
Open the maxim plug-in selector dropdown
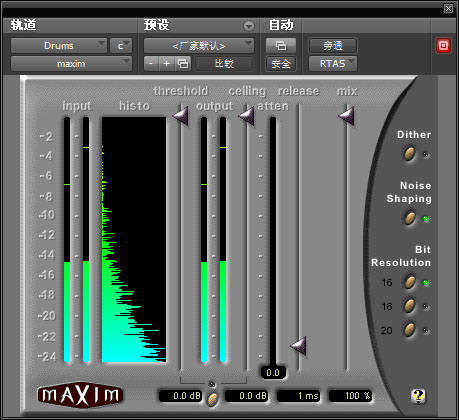[x=71, y=64]
